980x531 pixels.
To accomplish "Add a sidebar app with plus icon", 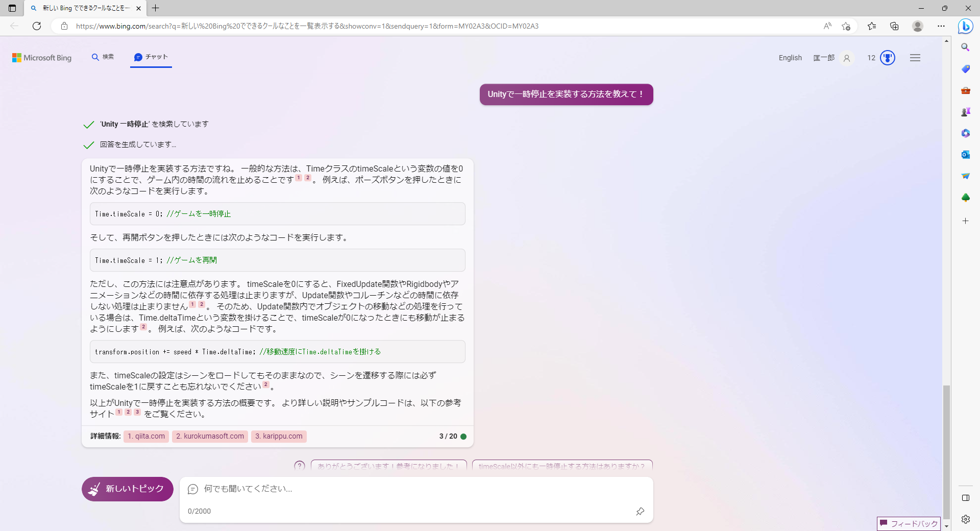I will (965, 221).
